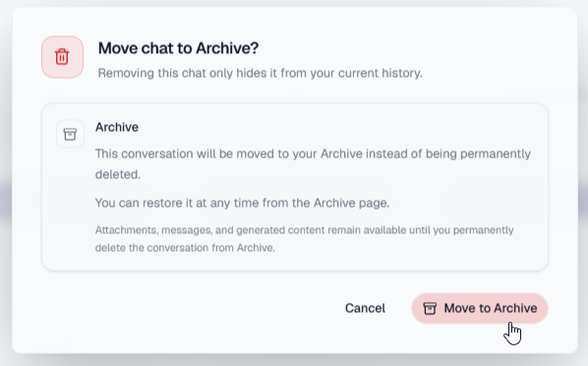Click the "You can restore it at any time" line
588x366 pixels.
coord(242,203)
